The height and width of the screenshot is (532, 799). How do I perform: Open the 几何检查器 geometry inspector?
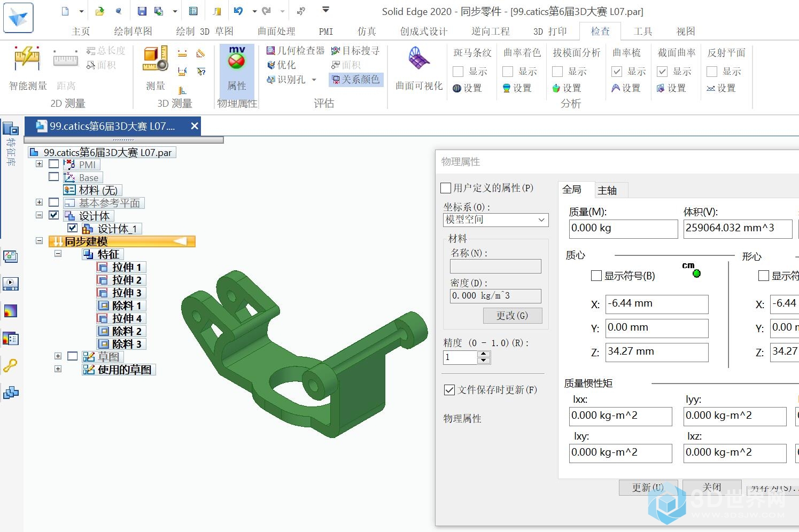pyautogui.click(x=295, y=51)
